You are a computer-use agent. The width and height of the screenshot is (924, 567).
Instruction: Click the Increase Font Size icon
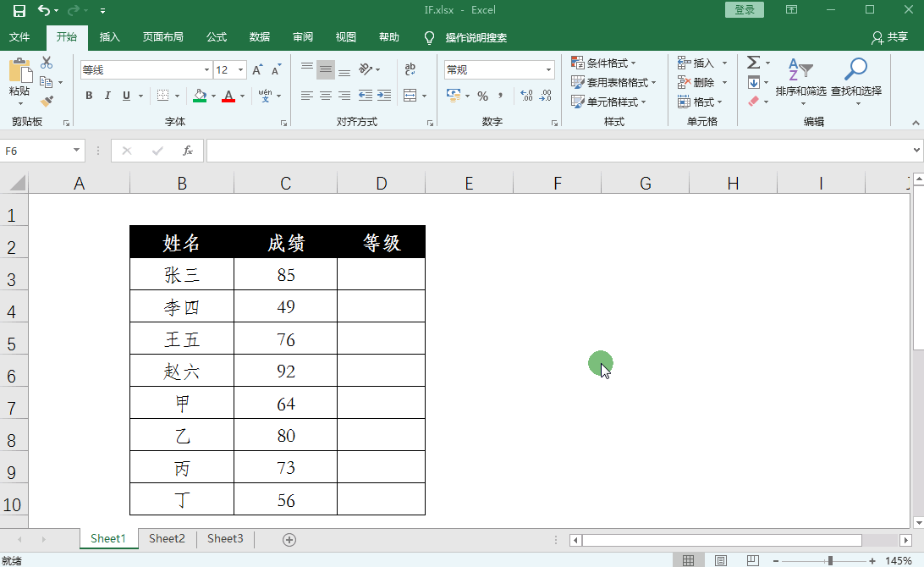pos(258,70)
